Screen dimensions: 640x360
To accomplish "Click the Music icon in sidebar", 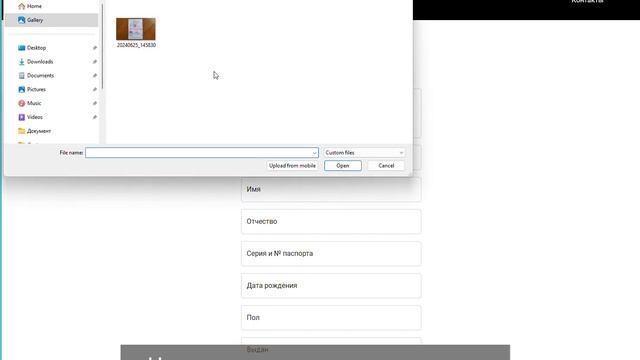I will pyautogui.click(x=22, y=103).
